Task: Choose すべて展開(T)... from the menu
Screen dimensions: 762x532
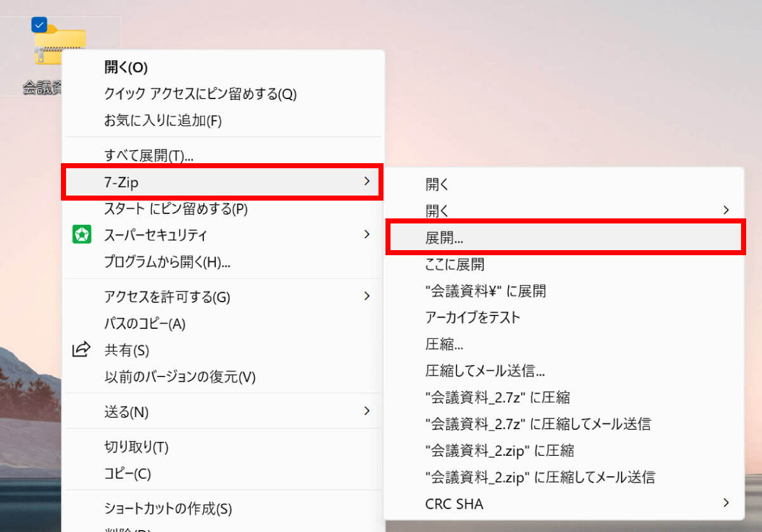Action: [224, 155]
